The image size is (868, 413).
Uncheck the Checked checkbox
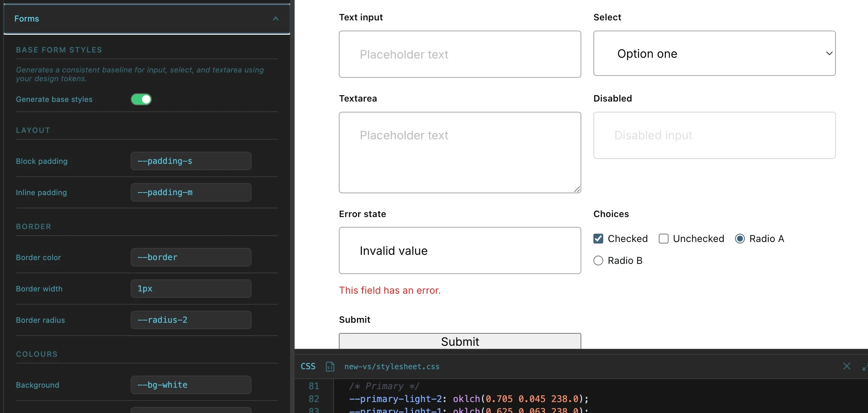(598, 239)
